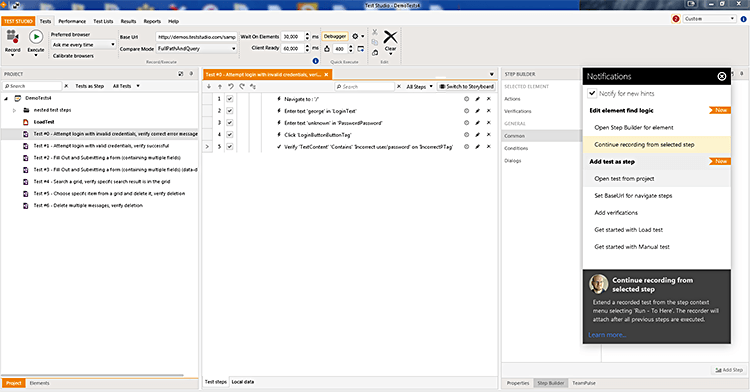
Task: Switch to the Local data tab
Action: point(243,382)
